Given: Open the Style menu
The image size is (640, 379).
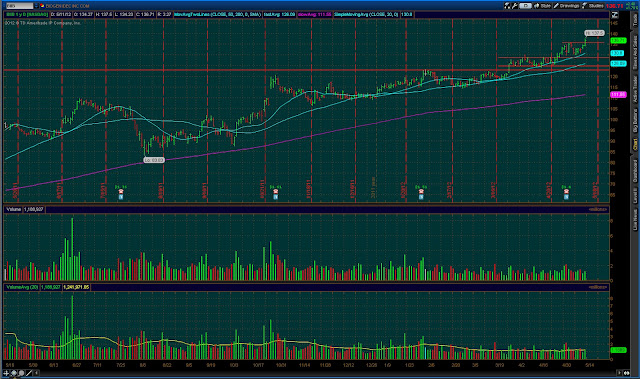Looking at the screenshot, I should [x=543, y=6].
